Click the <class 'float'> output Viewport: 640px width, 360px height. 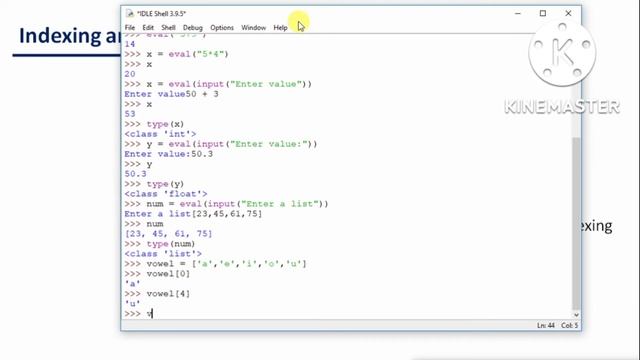166,194
